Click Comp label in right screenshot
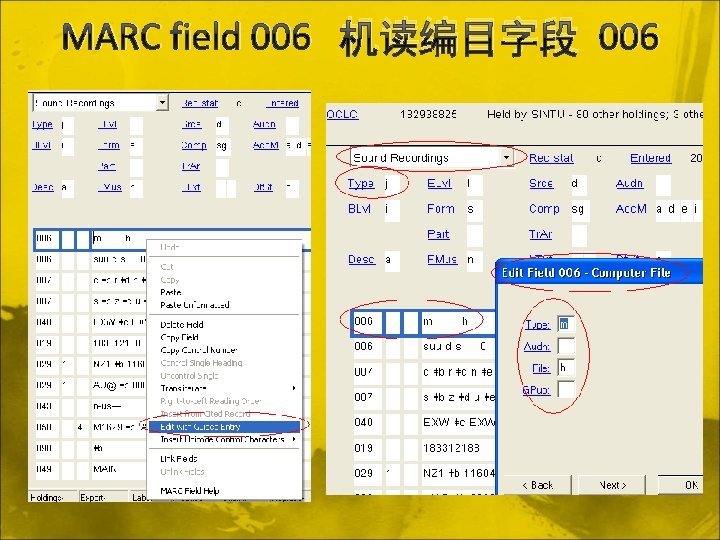 [544, 209]
